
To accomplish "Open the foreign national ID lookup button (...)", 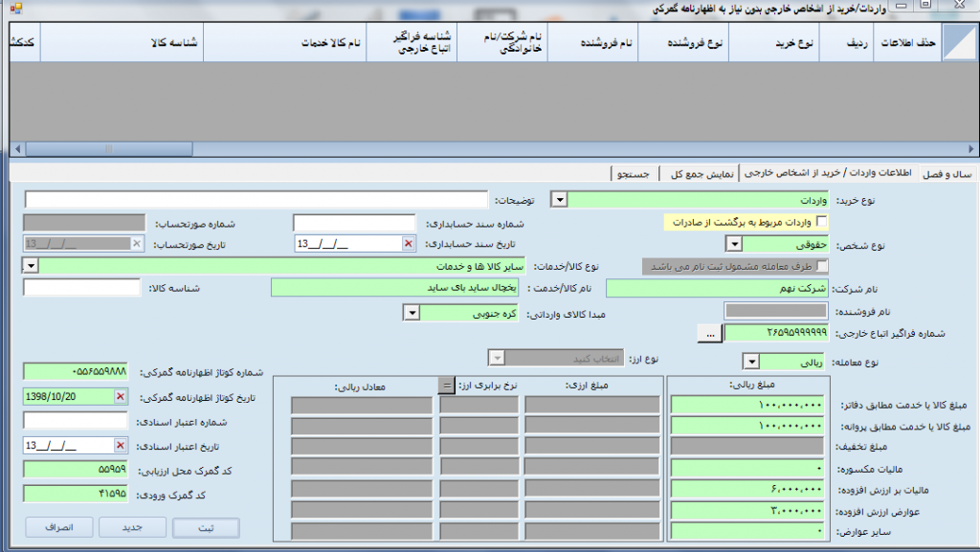I will pos(710,334).
